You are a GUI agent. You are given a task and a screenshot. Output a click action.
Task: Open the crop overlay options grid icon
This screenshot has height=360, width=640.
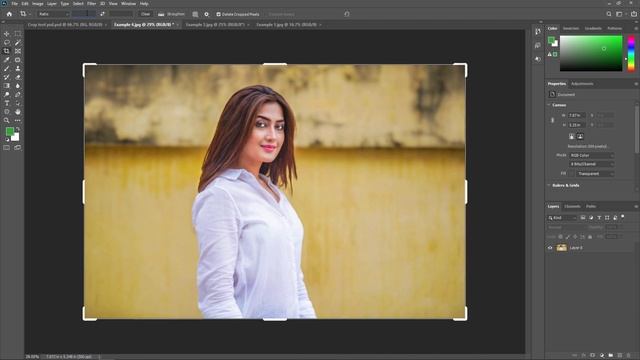[195, 14]
